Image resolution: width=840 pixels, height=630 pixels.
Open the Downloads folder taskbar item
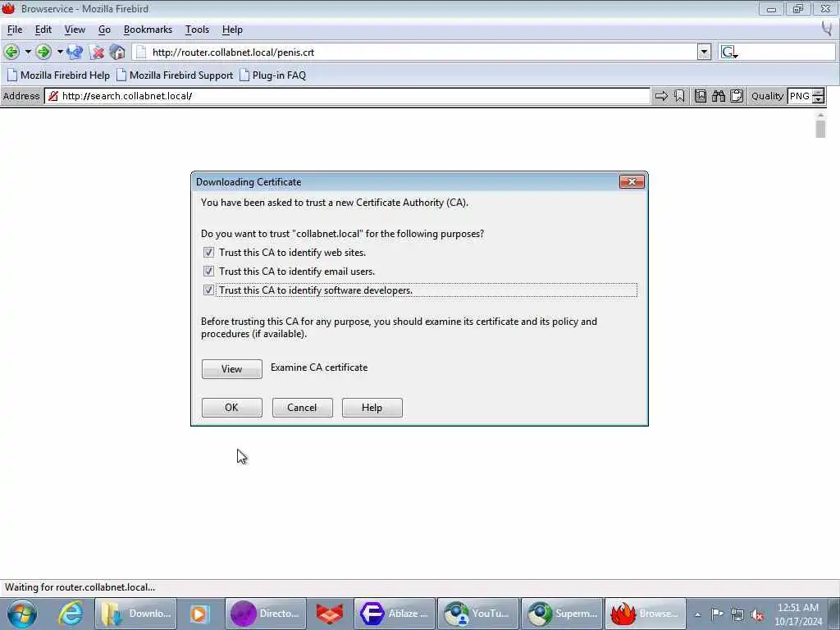click(135, 614)
